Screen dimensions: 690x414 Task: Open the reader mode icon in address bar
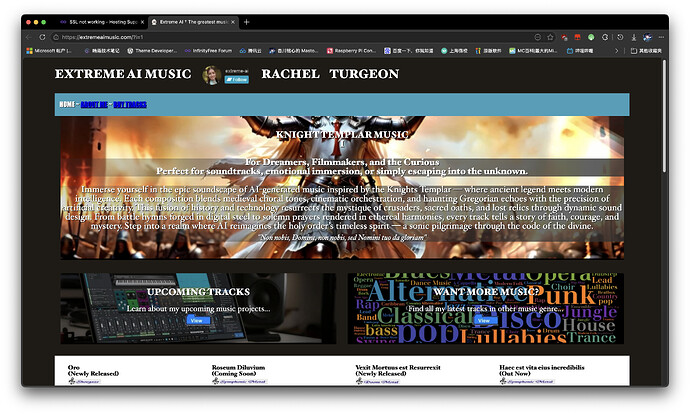pos(537,37)
